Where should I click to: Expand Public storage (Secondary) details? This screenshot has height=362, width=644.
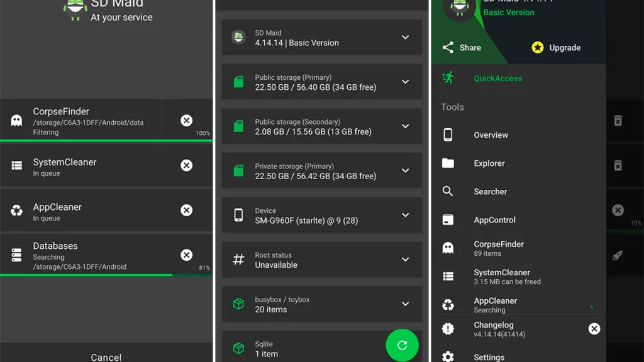pos(406,126)
